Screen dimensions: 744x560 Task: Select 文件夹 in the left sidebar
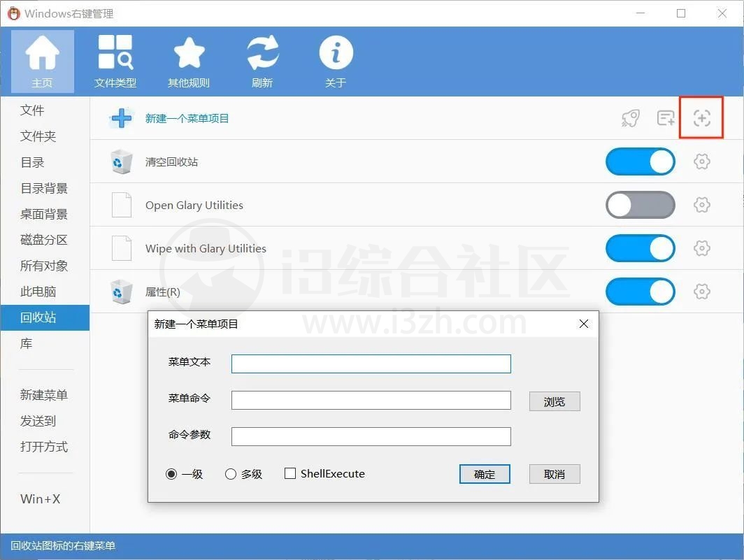click(38, 136)
